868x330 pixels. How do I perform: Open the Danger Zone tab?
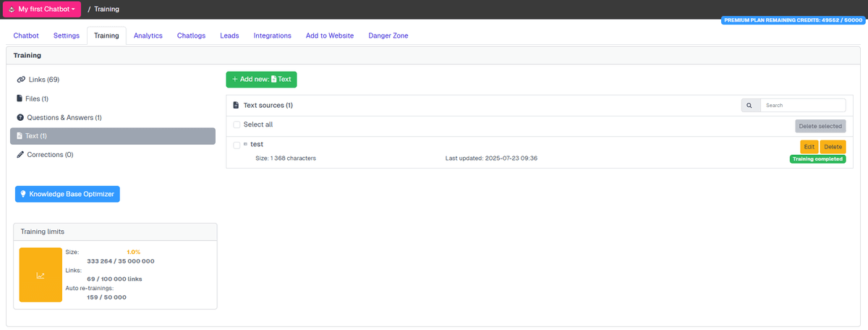click(x=388, y=35)
